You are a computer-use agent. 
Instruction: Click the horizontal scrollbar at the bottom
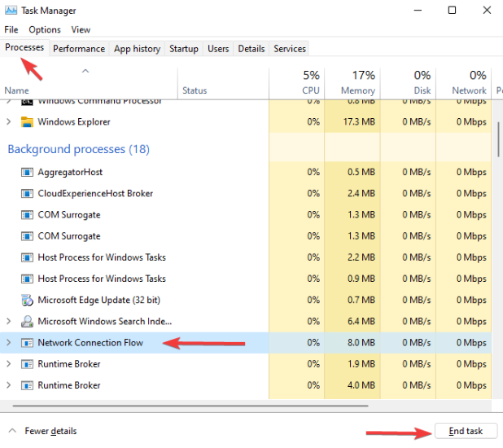[x=244, y=402]
